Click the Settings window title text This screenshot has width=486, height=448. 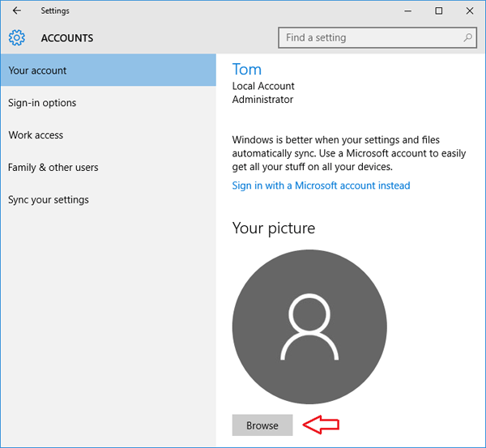55,11
